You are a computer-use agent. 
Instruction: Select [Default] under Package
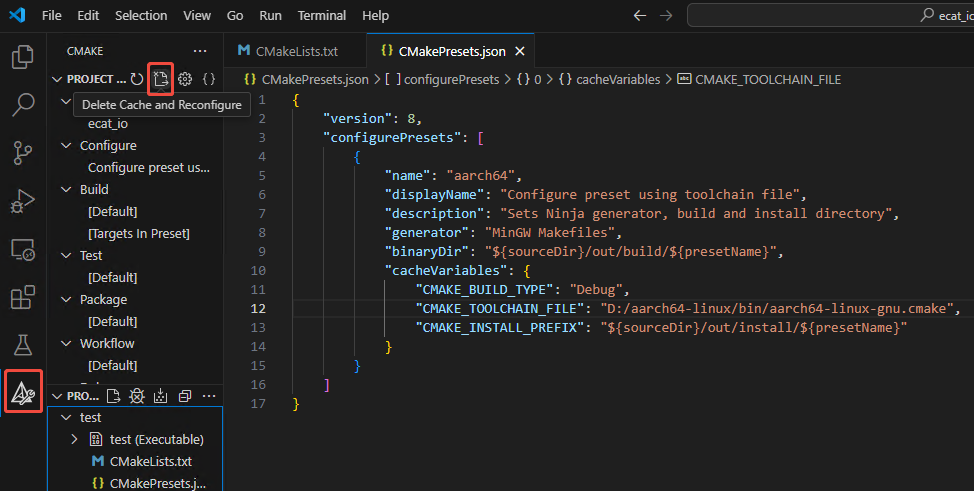click(x=112, y=322)
